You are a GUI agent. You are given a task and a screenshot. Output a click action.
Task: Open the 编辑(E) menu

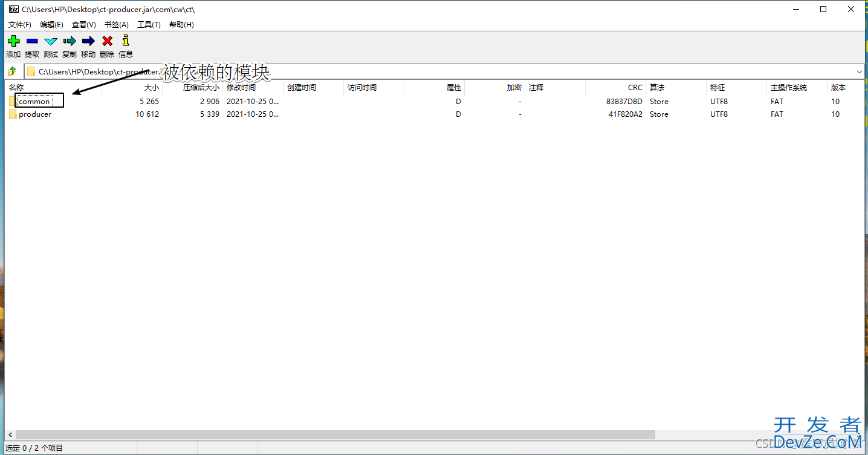pyautogui.click(x=51, y=25)
